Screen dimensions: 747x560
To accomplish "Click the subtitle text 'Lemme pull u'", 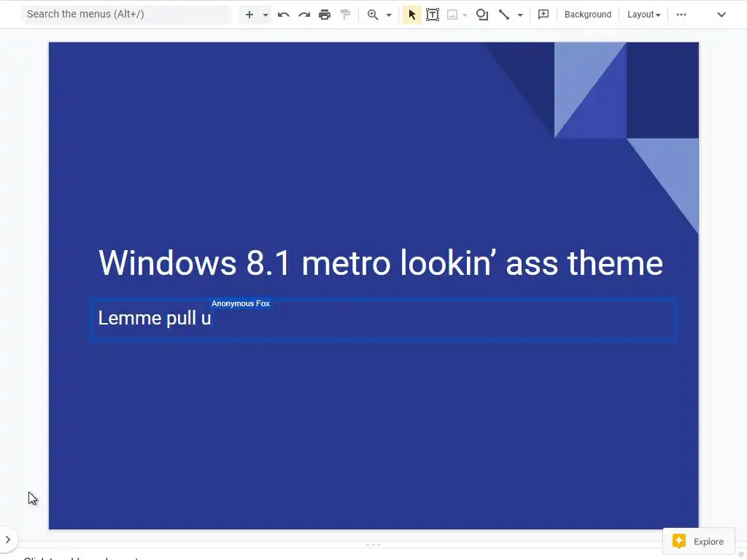I will click(x=155, y=318).
